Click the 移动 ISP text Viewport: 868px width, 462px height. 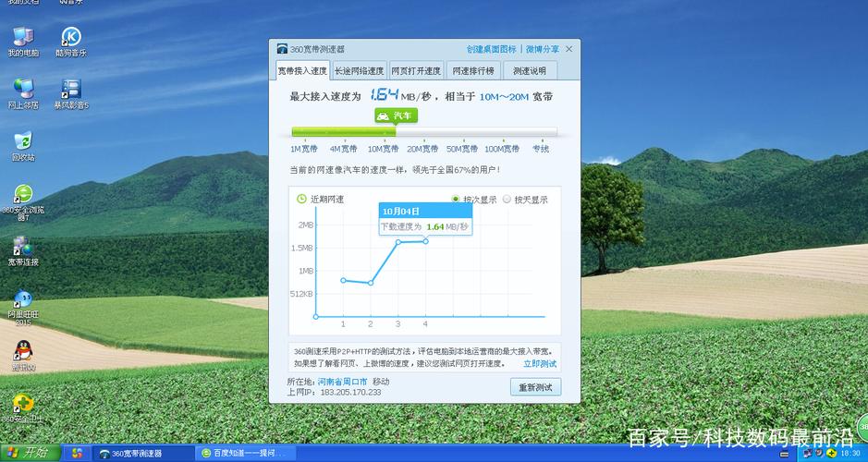(x=381, y=382)
